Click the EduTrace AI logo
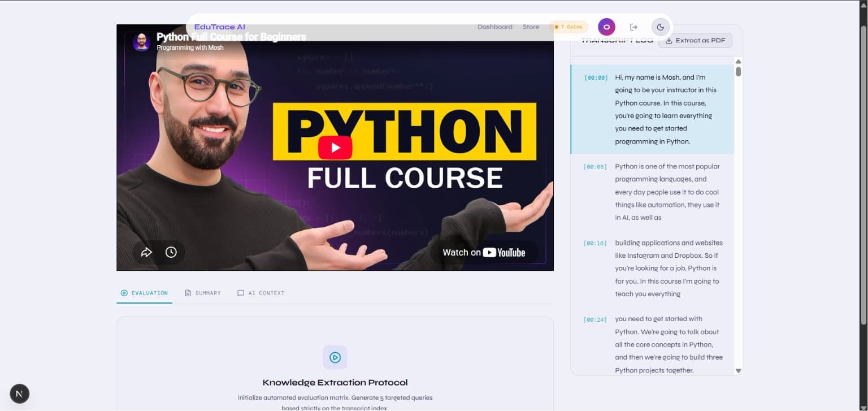Image resolution: width=868 pixels, height=411 pixels. coord(219,27)
